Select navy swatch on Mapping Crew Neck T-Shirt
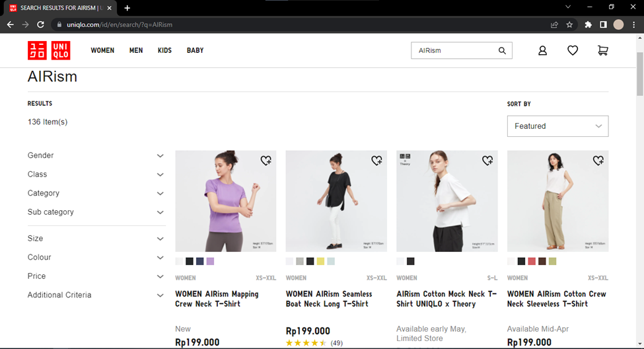This screenshot has height=349, width=644. point(200,262)
